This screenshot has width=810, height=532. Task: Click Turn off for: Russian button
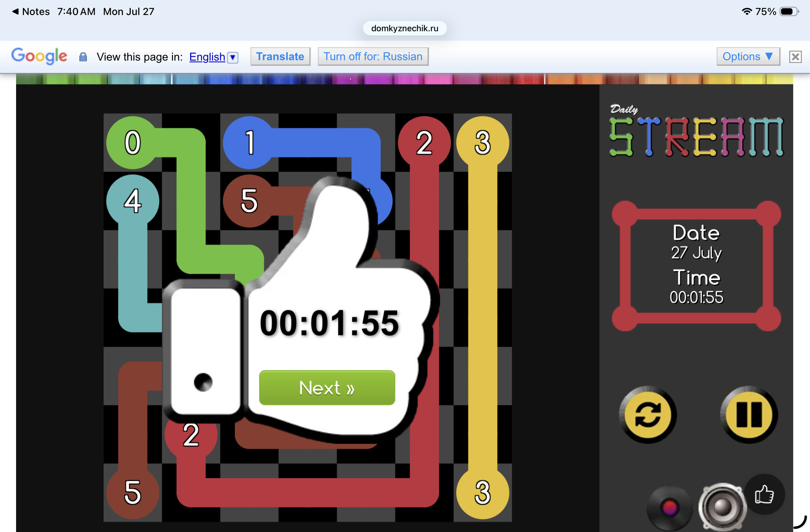pyautogui.click(x=373, y=56)
